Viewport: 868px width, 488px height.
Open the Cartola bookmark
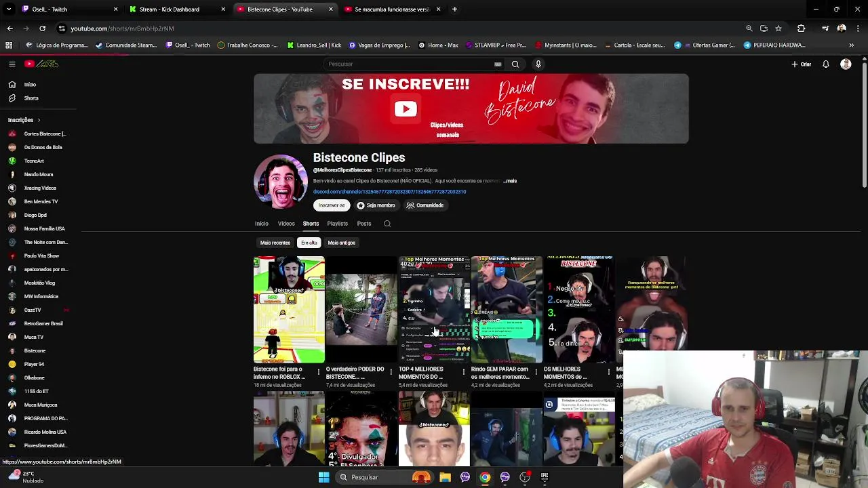pos(634,45)
